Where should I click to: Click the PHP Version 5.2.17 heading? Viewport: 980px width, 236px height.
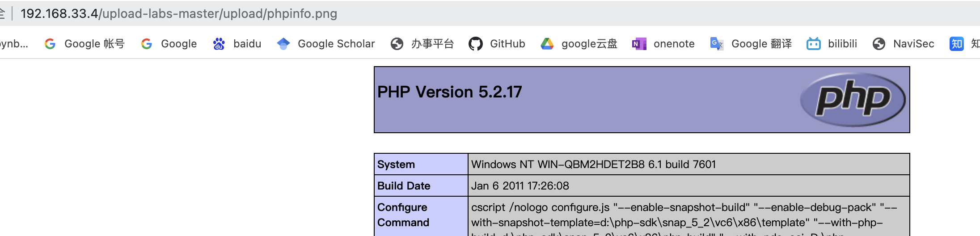[449, 92]
